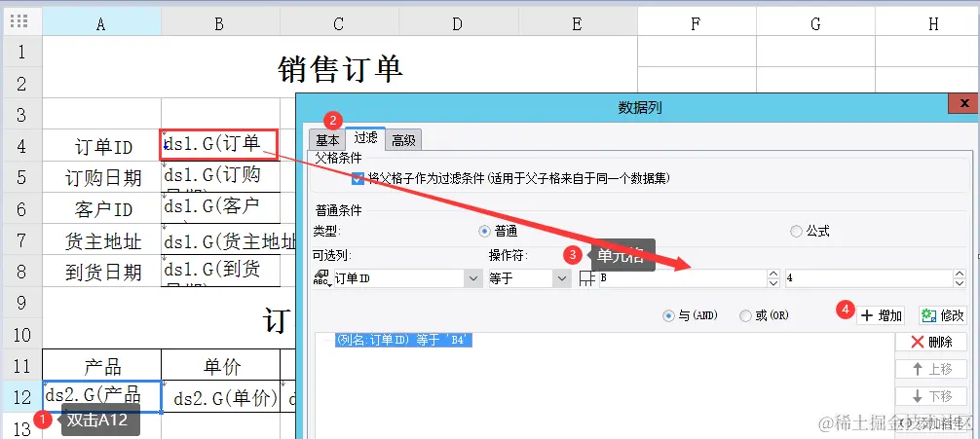This screenshot has height=439, width=980.
Task: Select row header 13
Action: (21, 426)
